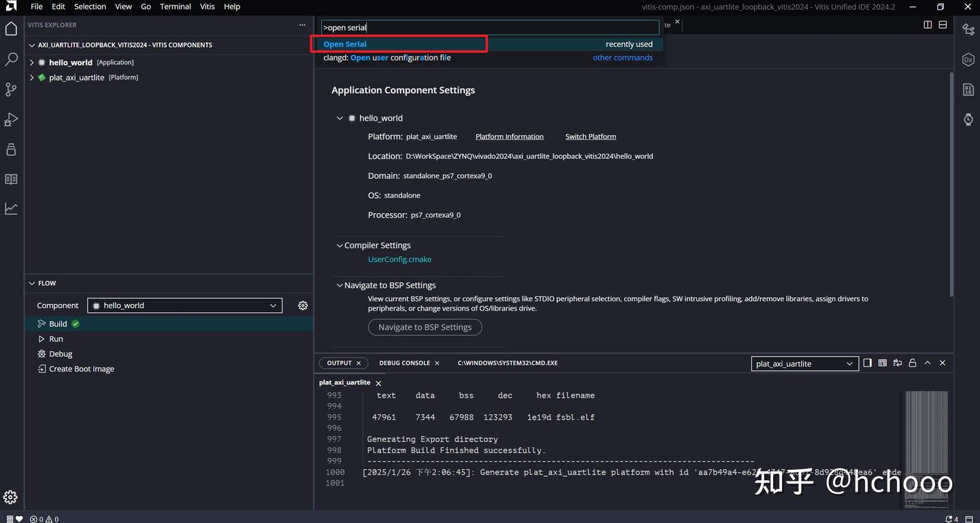The height and width of the screenshot is (523, 980).
Task: Click the Switch Platform link
Action: [591, 137]
